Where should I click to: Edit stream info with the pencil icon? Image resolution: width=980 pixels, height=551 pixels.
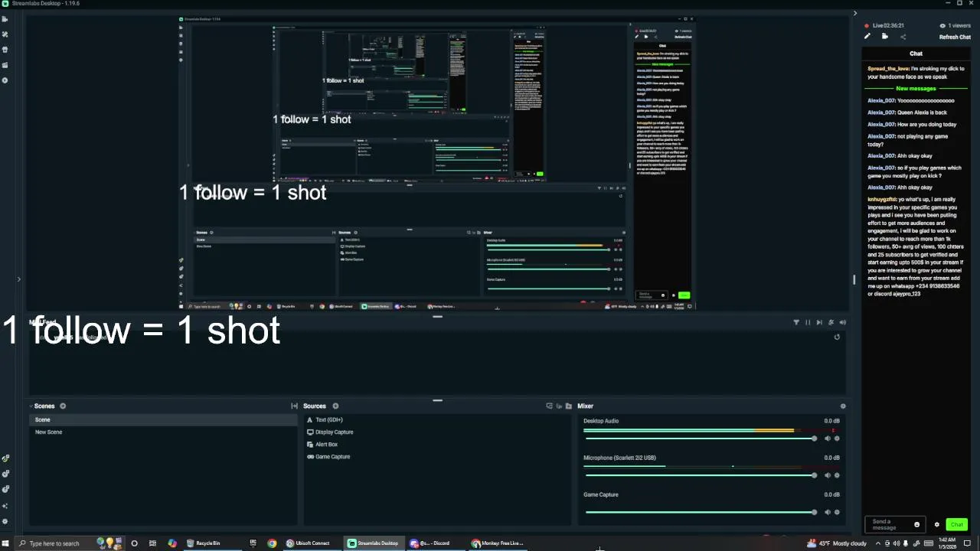click(x=867, y=36)
